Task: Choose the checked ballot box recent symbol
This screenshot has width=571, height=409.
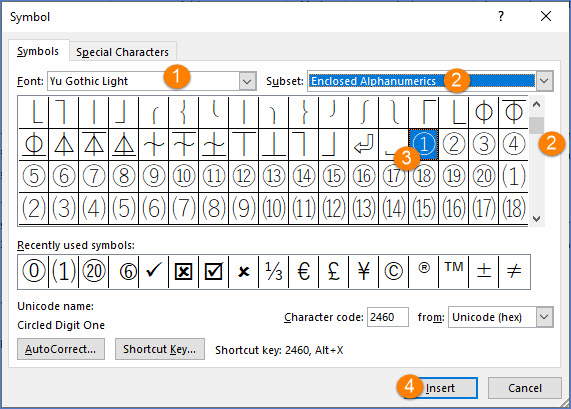Action: pos(213,272)
